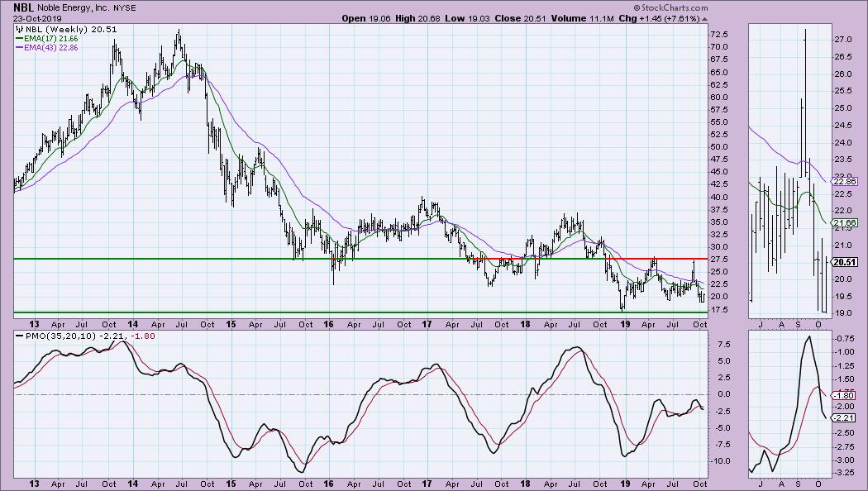Click the red resistance line segment
The width and height of the screenshot is (868, 491).
coord(656,259)
